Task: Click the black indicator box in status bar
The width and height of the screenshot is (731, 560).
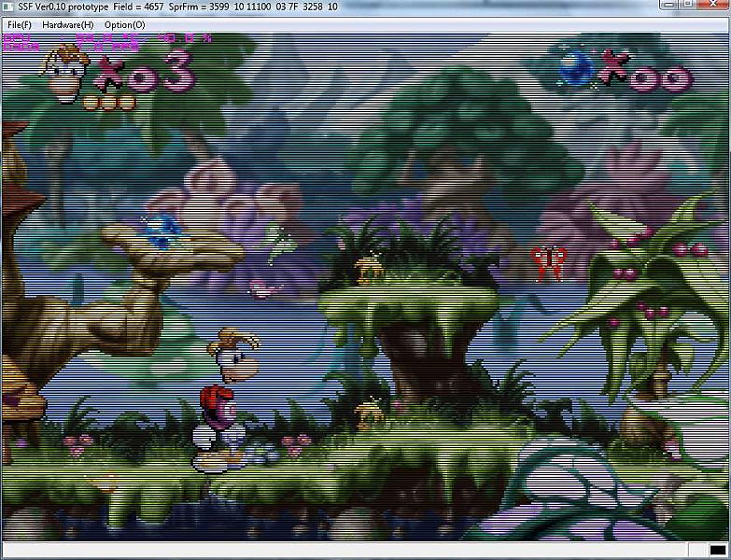Action: [717, 551]
